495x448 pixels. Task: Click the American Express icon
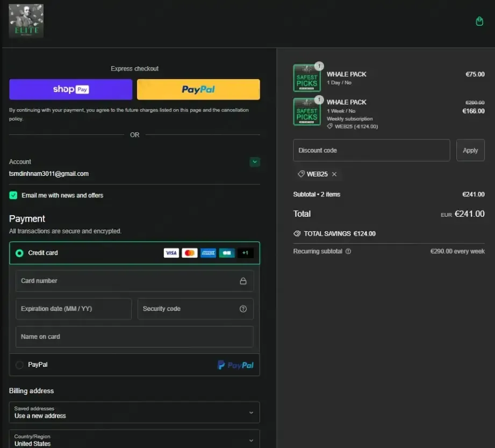209,253
